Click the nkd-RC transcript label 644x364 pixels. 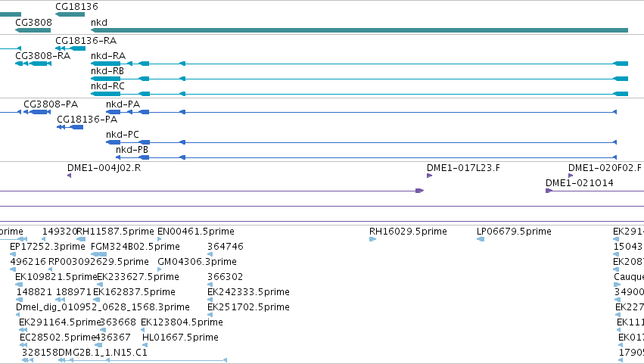point(107,86)
